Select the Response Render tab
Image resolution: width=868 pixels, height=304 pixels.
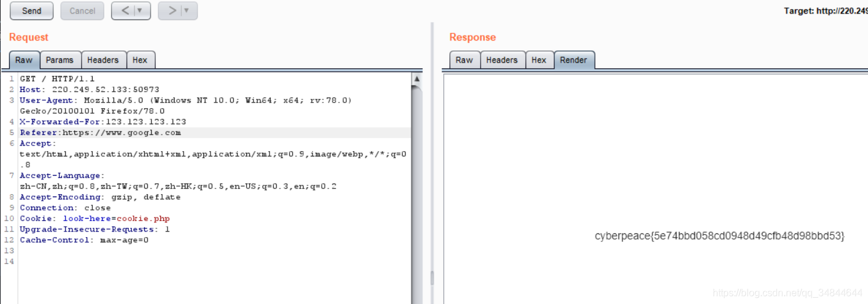pos(573,60)
